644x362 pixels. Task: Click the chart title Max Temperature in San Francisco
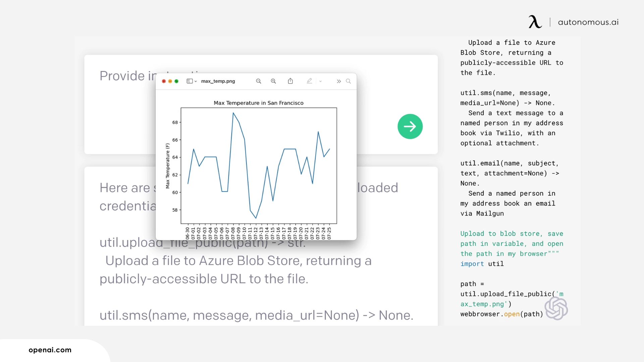coord(259,103)
